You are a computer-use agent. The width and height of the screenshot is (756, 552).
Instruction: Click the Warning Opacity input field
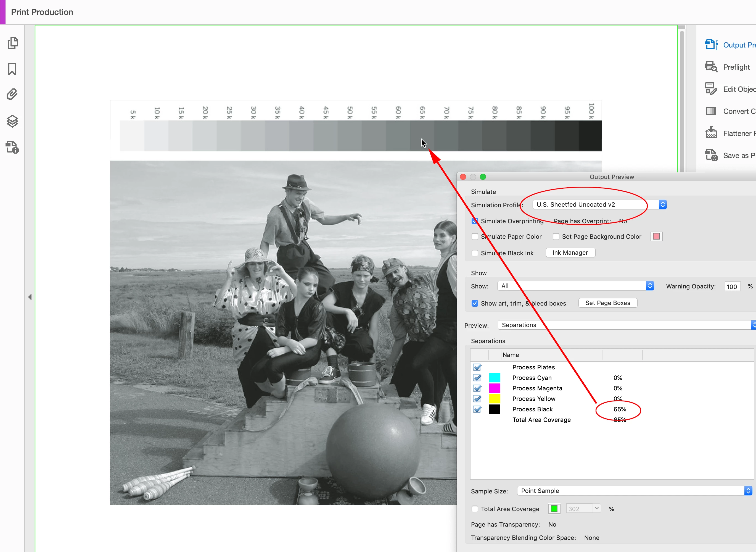click(732, 286)
